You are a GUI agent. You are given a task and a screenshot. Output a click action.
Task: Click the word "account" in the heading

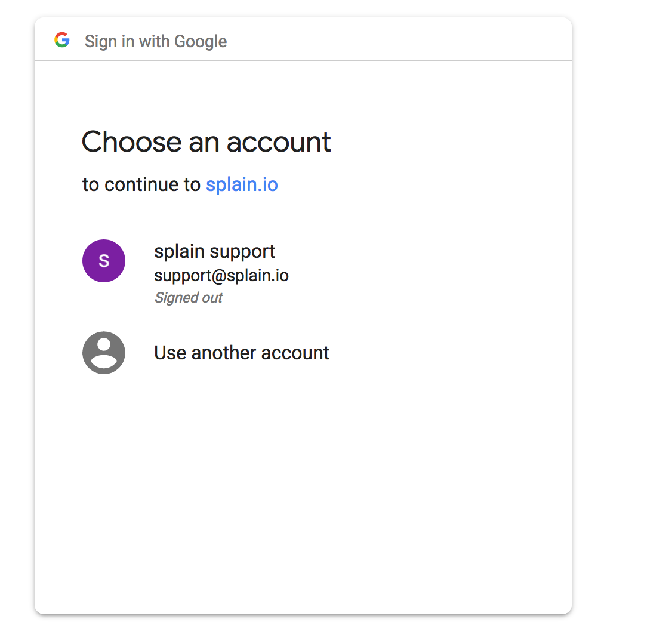[x=279, y=142]
